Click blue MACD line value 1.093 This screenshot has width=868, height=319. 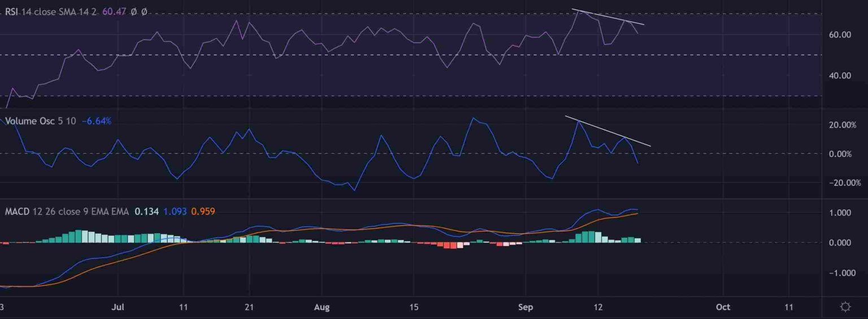[x=175, y=212]
